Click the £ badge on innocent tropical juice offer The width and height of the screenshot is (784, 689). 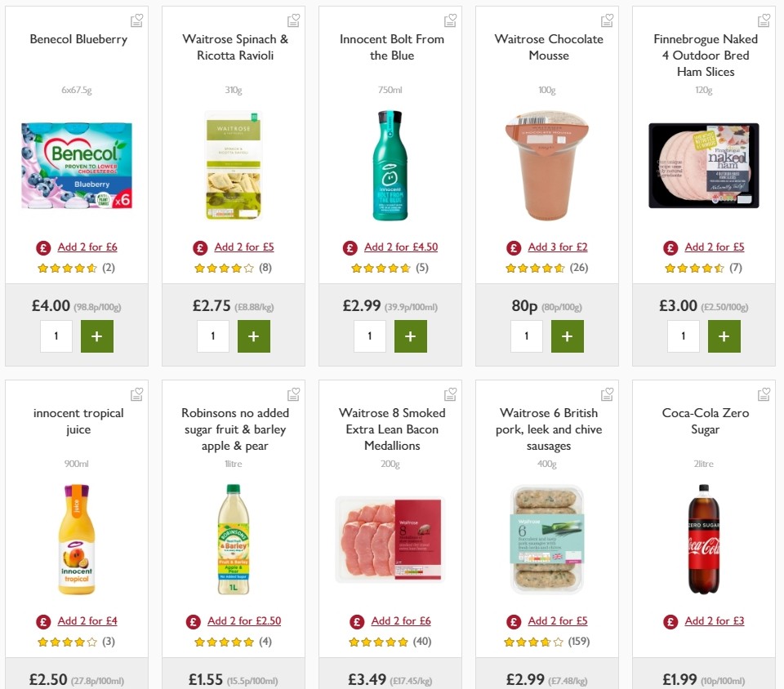[x=43, y=620]
